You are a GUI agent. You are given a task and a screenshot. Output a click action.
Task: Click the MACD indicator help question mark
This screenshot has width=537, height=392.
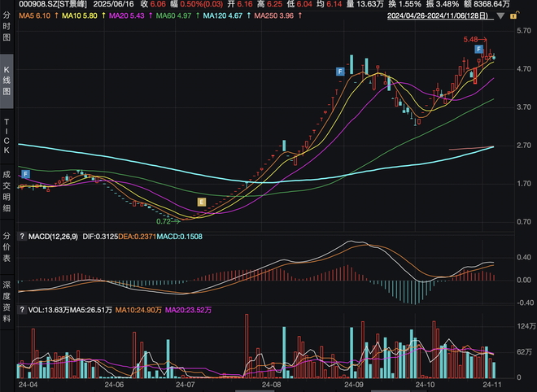tap(21, 237)
